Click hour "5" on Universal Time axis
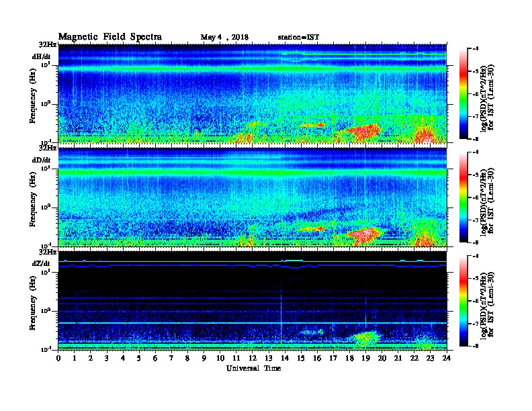The width and height of the screenshot is (532, 411). (x=139, y=359)
